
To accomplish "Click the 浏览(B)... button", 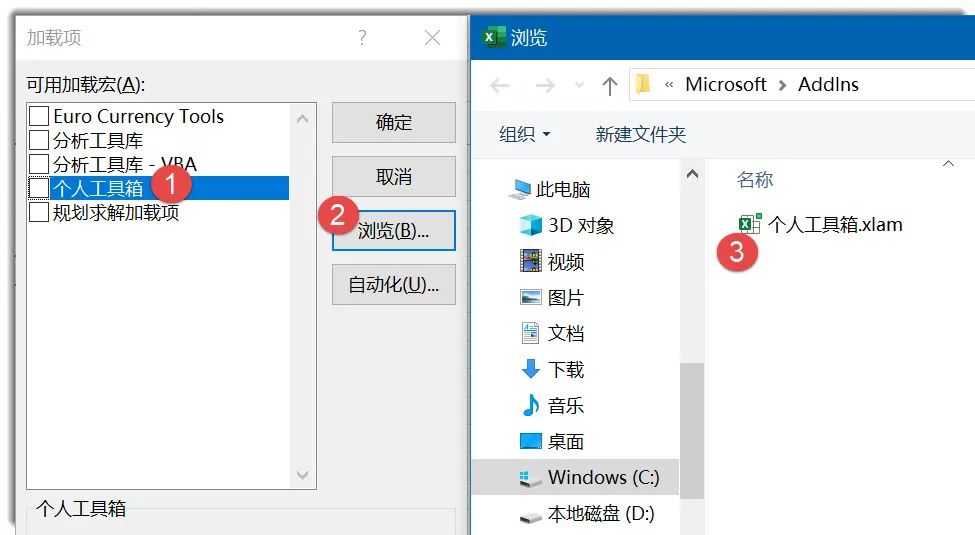I will 394,231.
